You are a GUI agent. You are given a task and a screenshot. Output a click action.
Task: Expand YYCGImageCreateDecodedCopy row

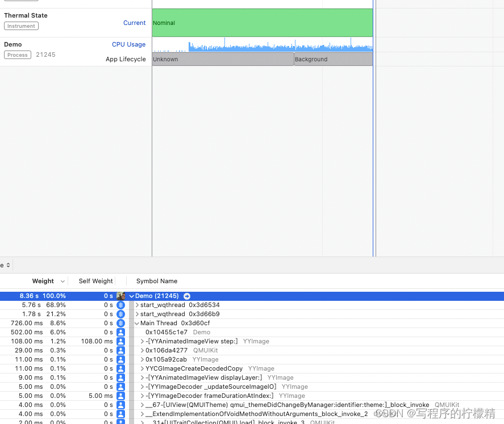click(142, 368)
